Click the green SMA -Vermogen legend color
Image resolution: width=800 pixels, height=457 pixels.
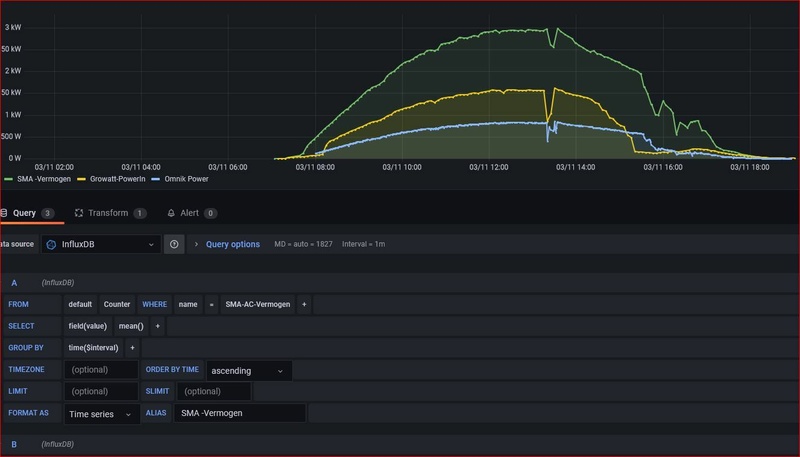(x=7, y=179)
